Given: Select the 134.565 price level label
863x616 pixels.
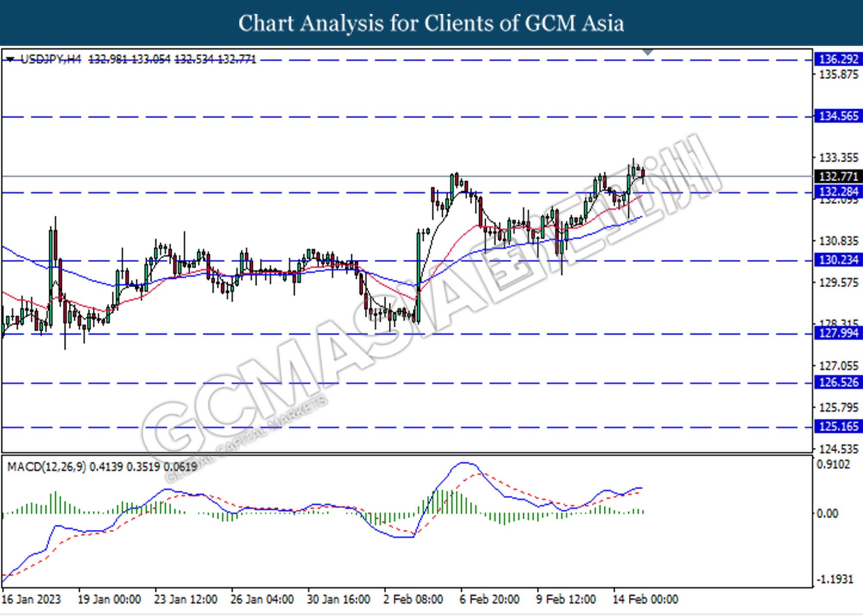Looking at the screenshot, I should click(838, 116).
